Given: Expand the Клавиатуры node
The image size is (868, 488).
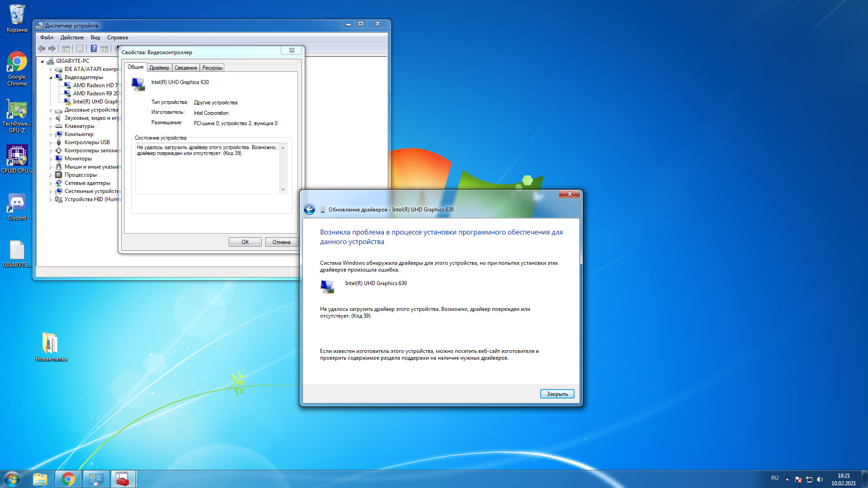Looking at the screenshot, I should pos(51,127).
